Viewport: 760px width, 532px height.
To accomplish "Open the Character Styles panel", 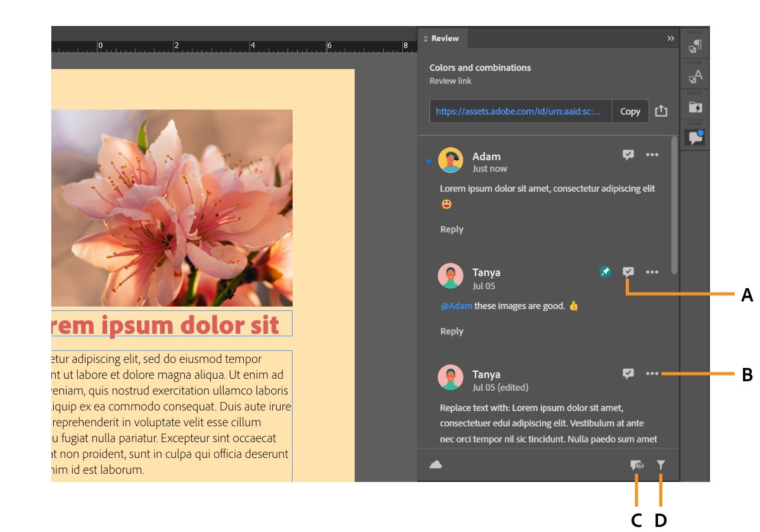I will (693, 75).
